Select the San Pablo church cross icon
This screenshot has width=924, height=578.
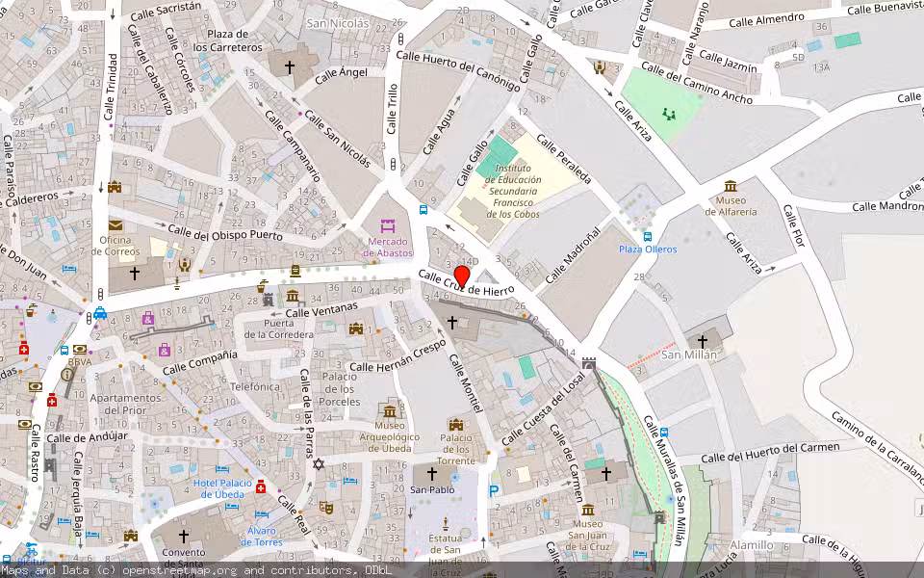click(432, 474)
